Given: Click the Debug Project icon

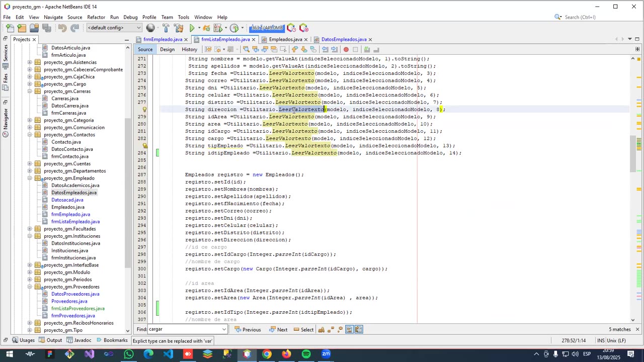Looking at the screenshot, I should pyautogui.click(x=206, y=28).
